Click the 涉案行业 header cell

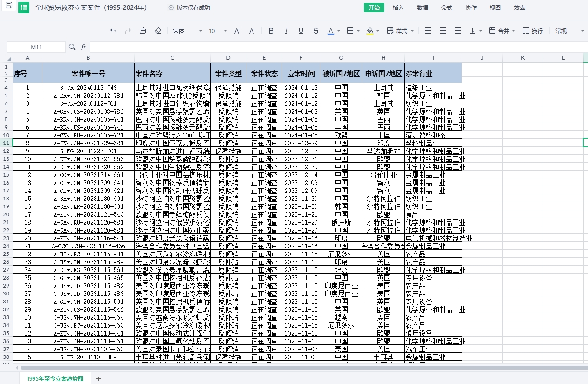click(x=433, y=74)
